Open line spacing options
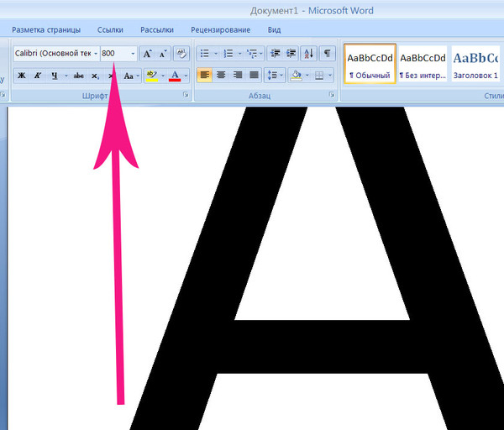Screen dimensions: 504x430 click(x=275, y=76)
